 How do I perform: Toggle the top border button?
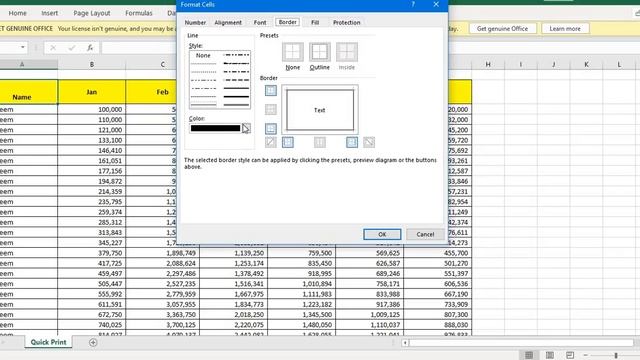point(271,90)
